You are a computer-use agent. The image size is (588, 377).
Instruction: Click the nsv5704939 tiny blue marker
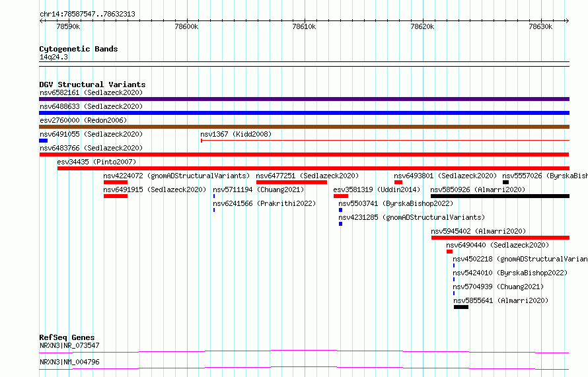coord(454,293)
